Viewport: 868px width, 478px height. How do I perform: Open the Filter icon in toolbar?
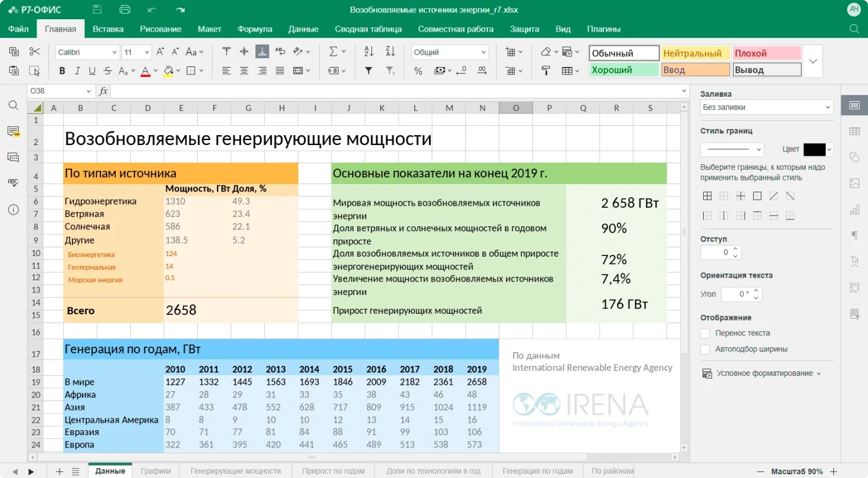point(368,71)
